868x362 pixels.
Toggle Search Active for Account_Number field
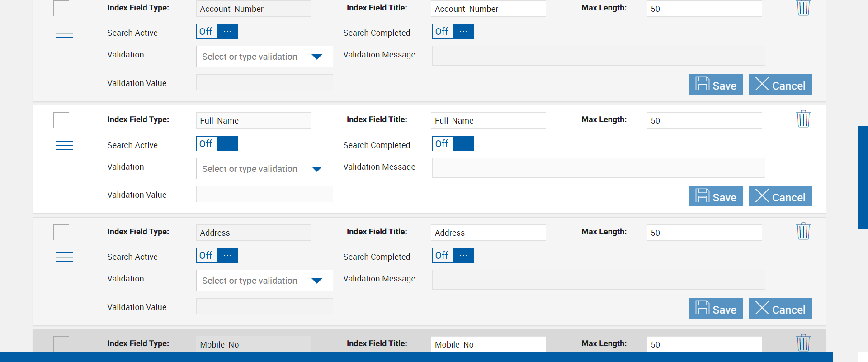217,31
